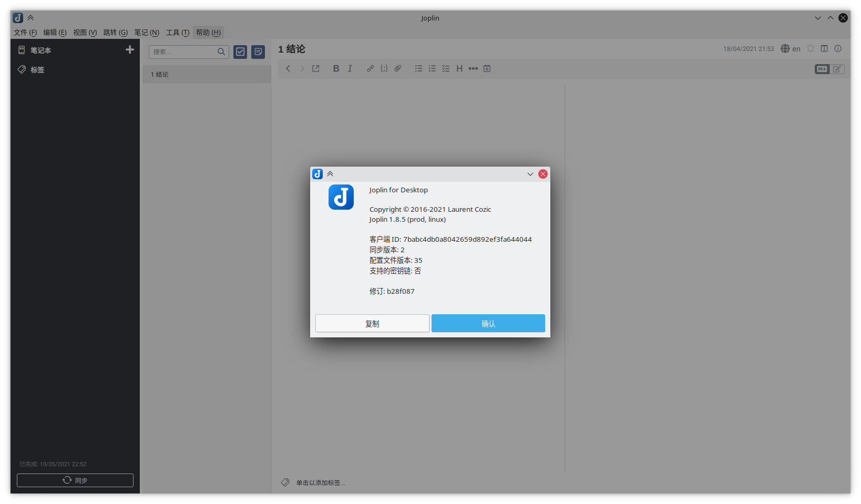Click the search magnifier icon
The width and height of the screenshot is (861, 504).
[x=221, y=52]
